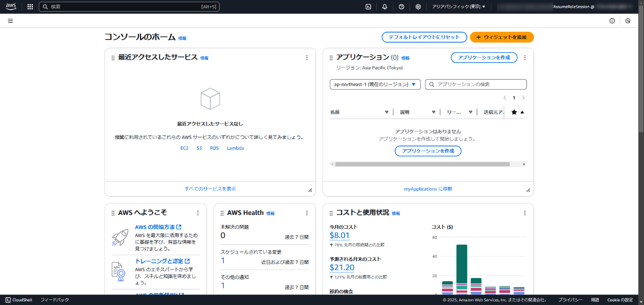Click AWS へようこそ widget drag handle
The image size is (644, 305).
(113, 213)
